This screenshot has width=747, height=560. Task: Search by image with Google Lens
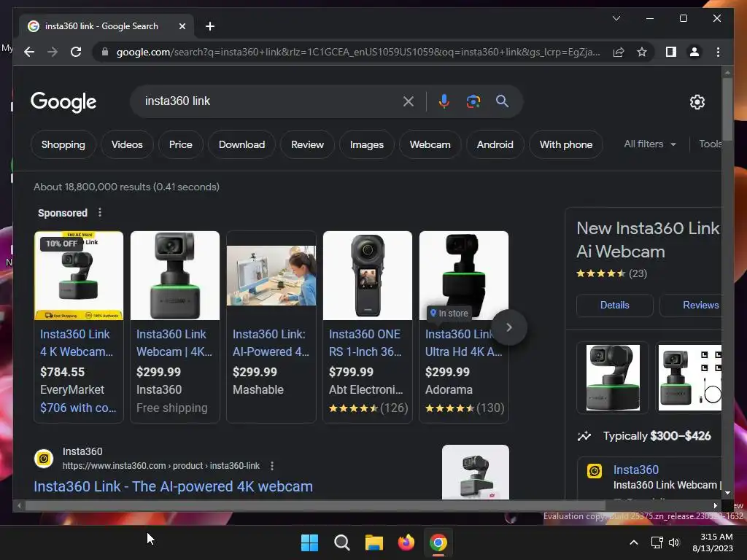tap(473, 101)
